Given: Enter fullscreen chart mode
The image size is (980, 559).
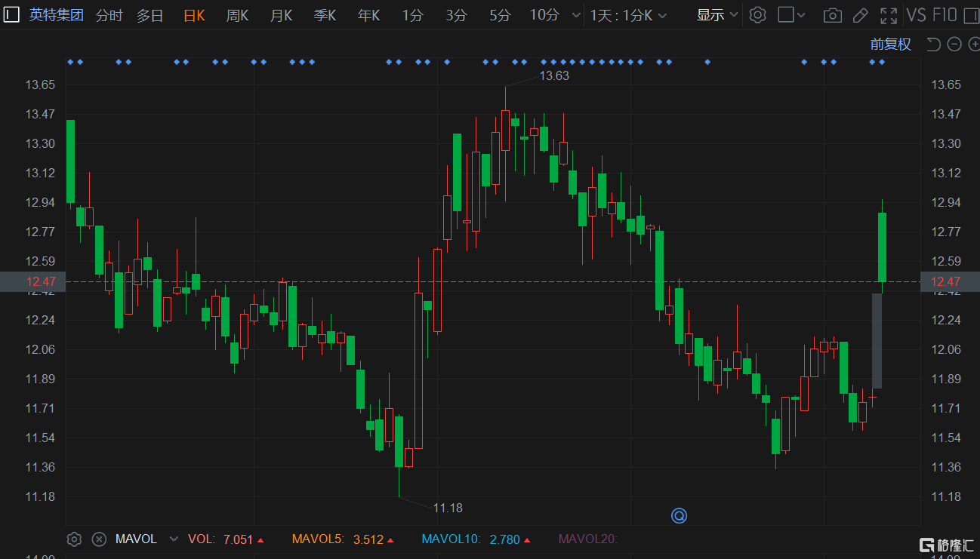Looking at the screenshot, I should pos(889,15).
